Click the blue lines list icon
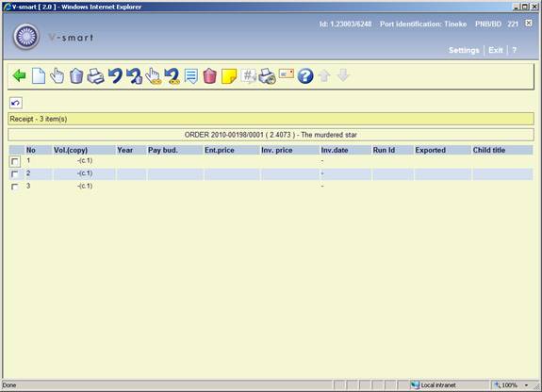The width and height of the screenshot is (542, 392). 190,75
